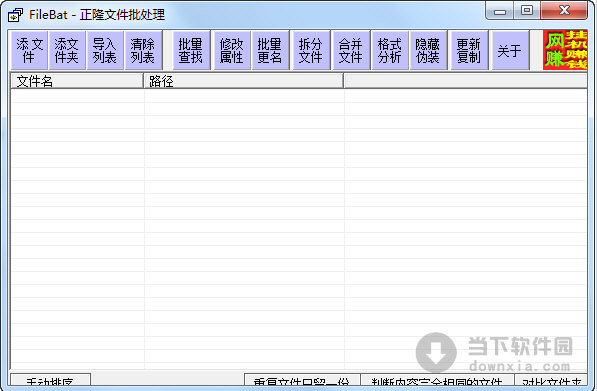Open the 批量更名 (batch rename) tool
This screenshot has width=597, height=391.
click(270, 50)
